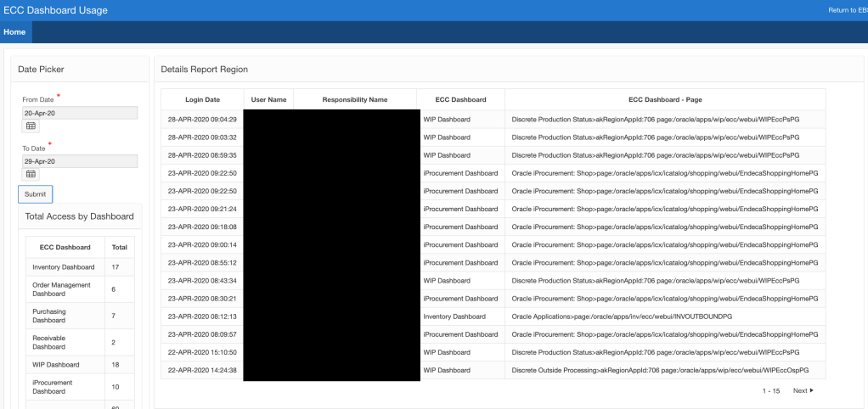Sort by Responsibility Name column header

[x=355, y=99]
